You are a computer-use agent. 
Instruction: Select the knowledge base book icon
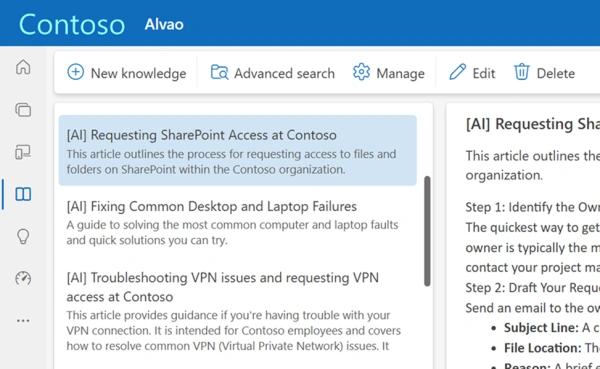(x=23, y=194)
